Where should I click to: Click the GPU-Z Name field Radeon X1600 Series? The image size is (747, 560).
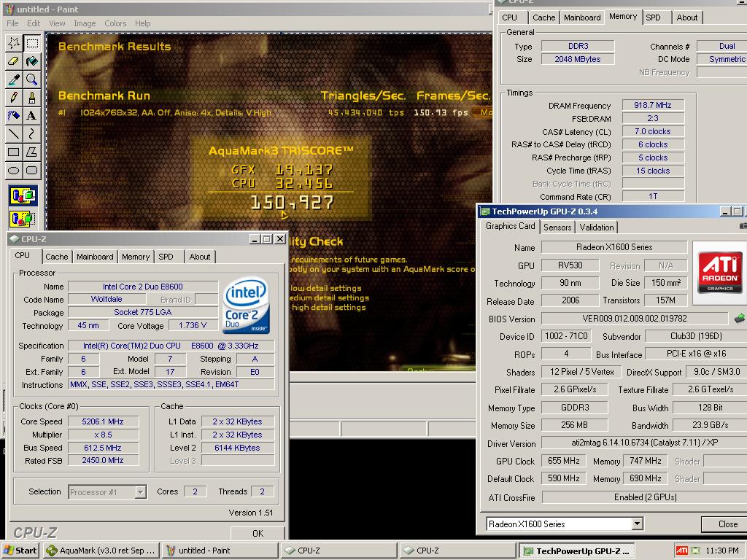pos(614,246)
